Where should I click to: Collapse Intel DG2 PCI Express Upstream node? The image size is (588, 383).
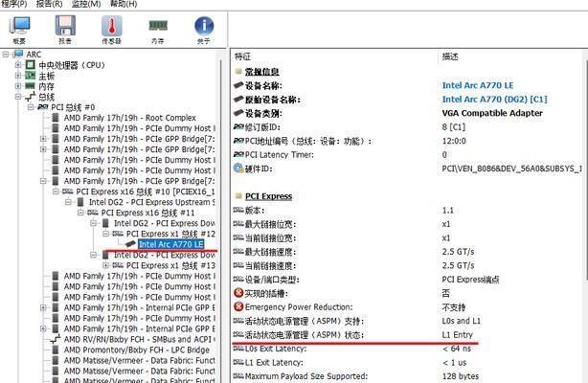[x=68, y=202]
